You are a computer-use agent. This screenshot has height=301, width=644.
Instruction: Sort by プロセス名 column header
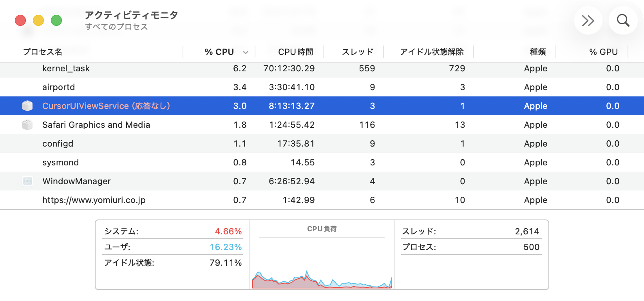pyautogui.click(x=42, y=52)
